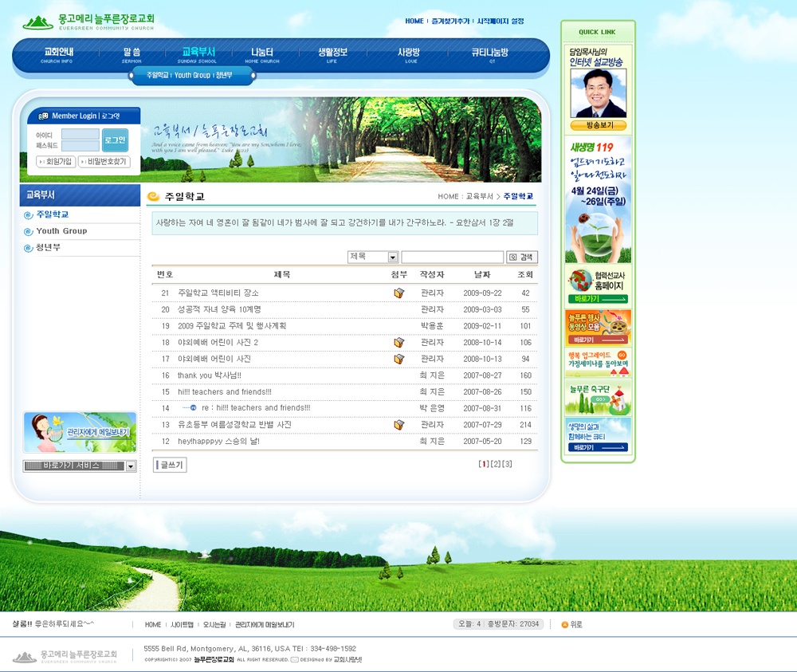Click the pastor's sermon broadcast photo
This screenshot has height=672, width=797.
598,93
